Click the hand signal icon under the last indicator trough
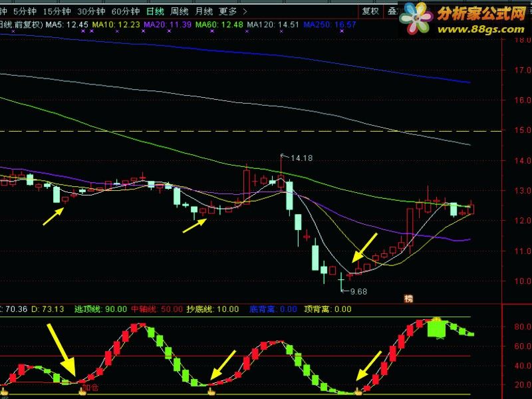Screen dimensions: 532x399 (358, 392)
